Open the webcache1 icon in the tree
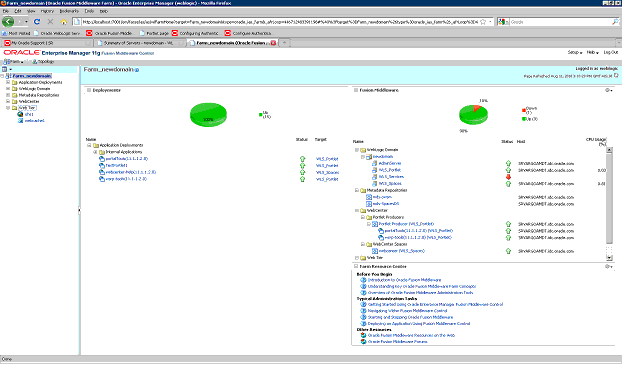Screen dimensions: 625x365 click(x=20, y=120)
